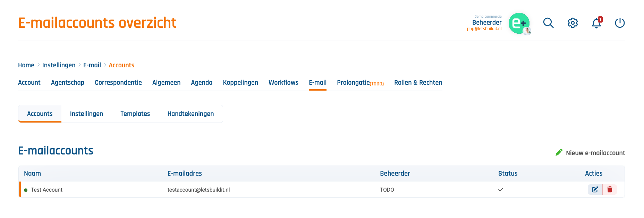Select the Test Account table row name
The height and width of the screenshot is (218, 644).
tap(46, 190)
